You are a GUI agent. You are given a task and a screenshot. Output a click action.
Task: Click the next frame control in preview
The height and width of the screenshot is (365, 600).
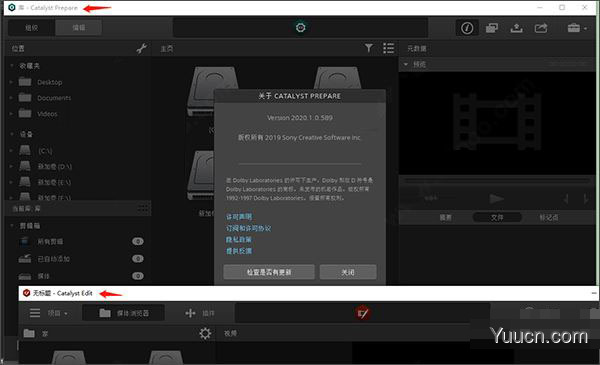tap(586, 199)
